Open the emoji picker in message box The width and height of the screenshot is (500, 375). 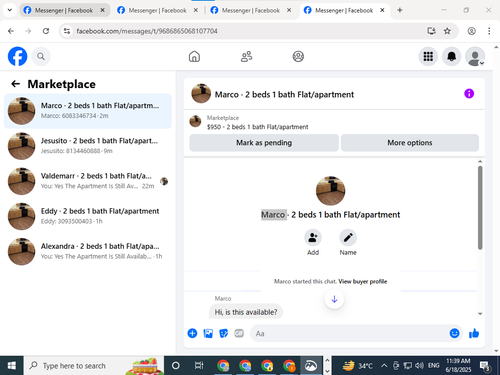[454, 333]
